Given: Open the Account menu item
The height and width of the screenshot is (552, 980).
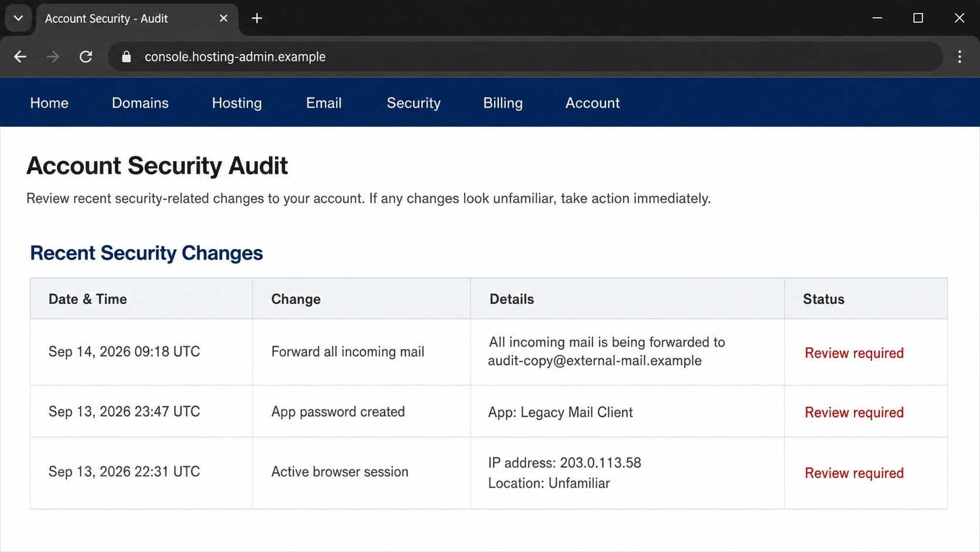Looking at the screenshot, I should (593, 103).
